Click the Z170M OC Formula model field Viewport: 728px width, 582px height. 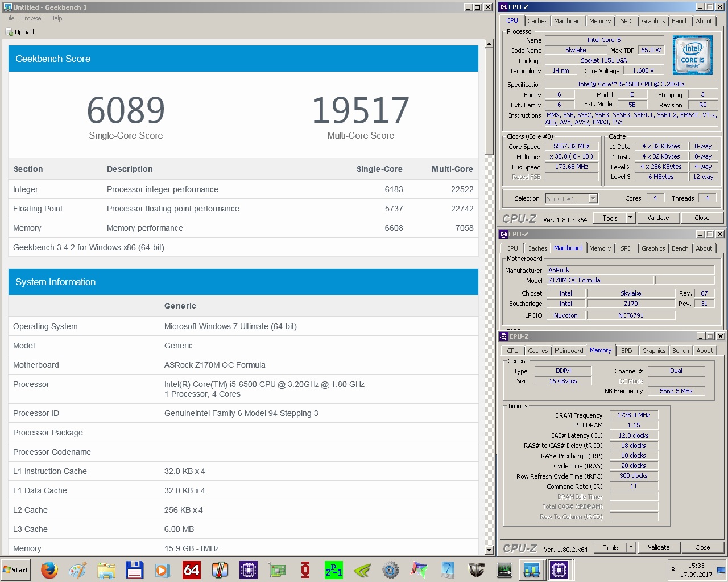click(x=599, y=280)
